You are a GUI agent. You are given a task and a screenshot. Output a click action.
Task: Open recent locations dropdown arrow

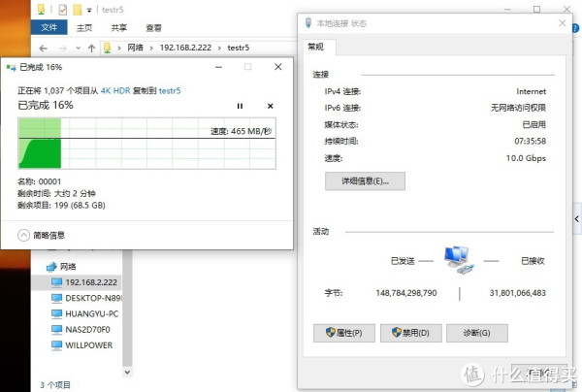77,48
